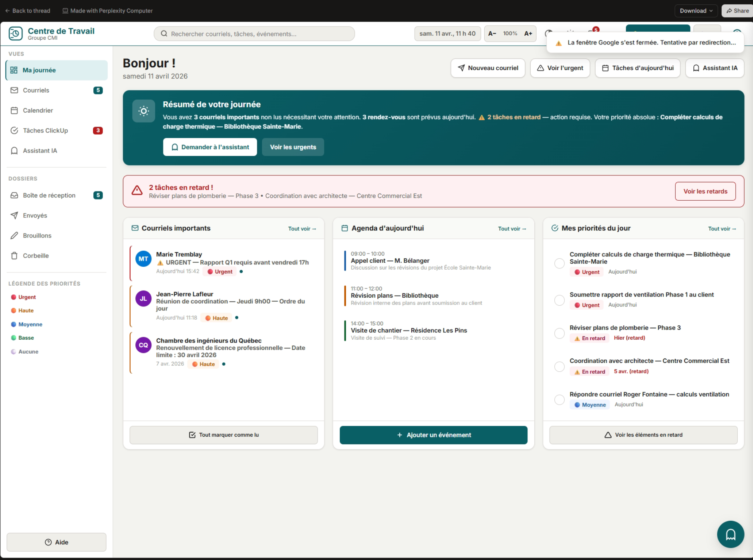The width and height of the screenshot is (753, 560).
Task: Open the floating assistant chat bubble
Action: 730,534
